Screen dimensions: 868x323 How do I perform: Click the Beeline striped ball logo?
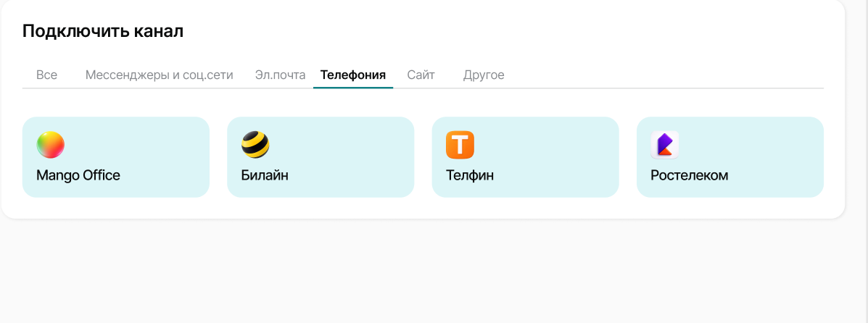255,145
